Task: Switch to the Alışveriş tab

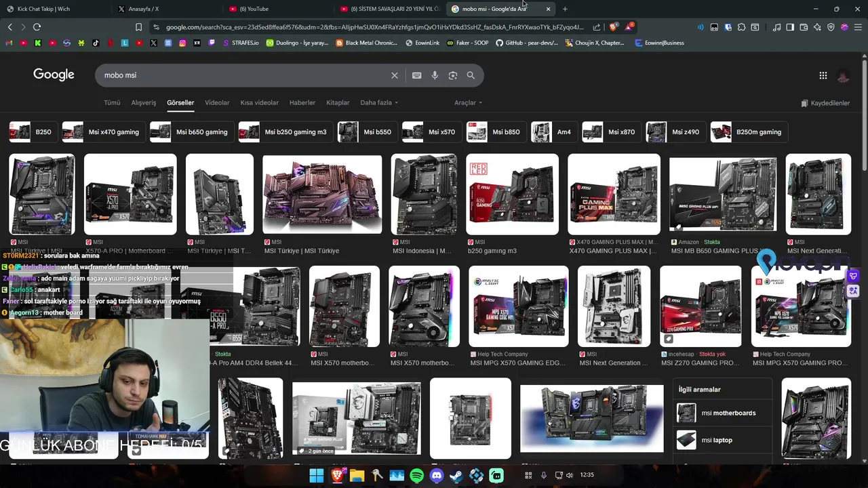Action: pyautogui.click(x=144, y=103)
